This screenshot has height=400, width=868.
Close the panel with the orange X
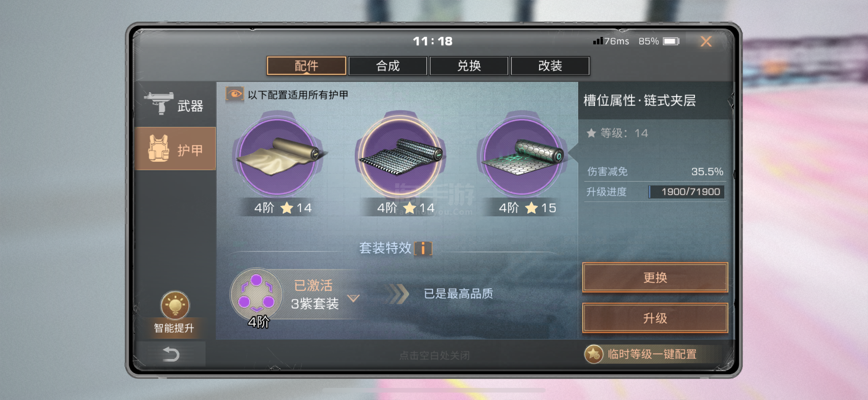(706, 42)
